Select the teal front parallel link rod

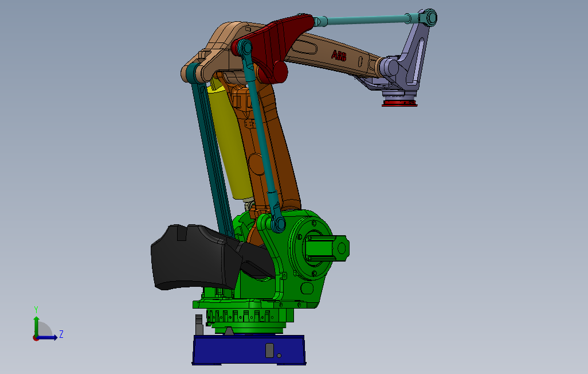click(262, 135)
